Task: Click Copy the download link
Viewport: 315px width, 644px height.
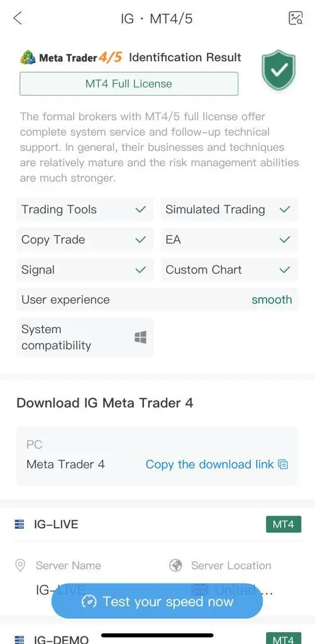Action: click(x=209, y=465)
